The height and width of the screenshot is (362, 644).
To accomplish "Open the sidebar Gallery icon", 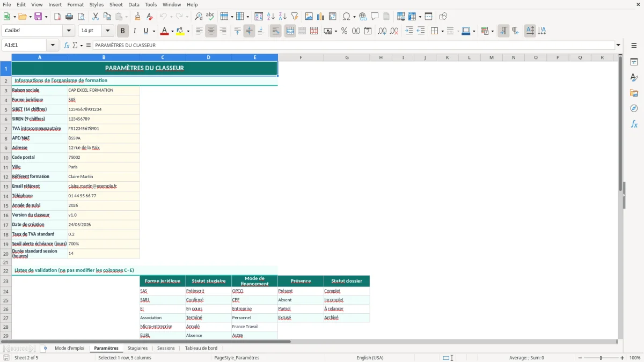I will [x=634, y=93].
